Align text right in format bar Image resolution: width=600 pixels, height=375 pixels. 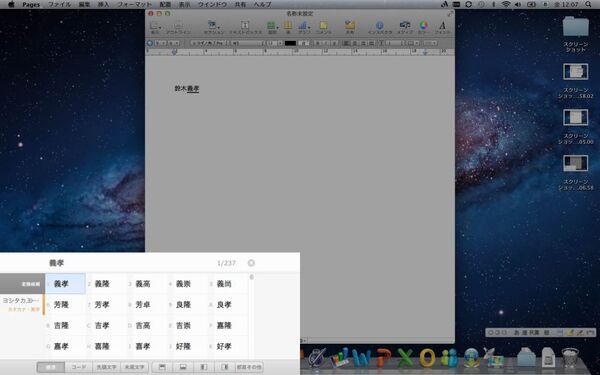363,43
